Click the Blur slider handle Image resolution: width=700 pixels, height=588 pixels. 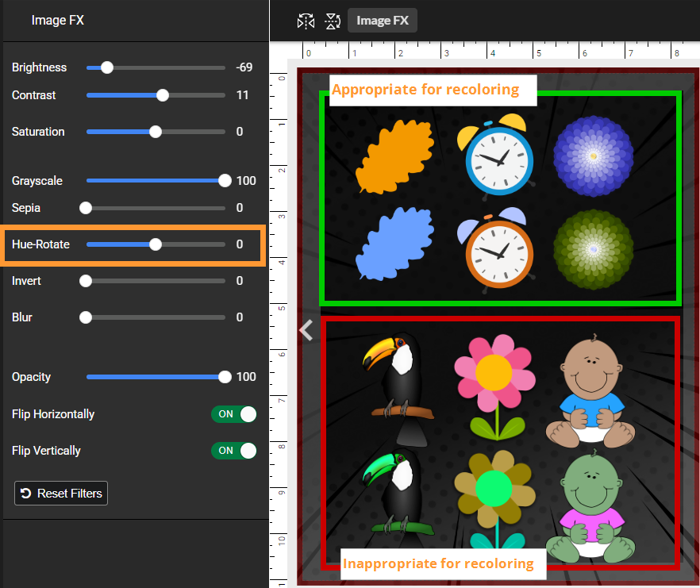click(x=86, y=317)
